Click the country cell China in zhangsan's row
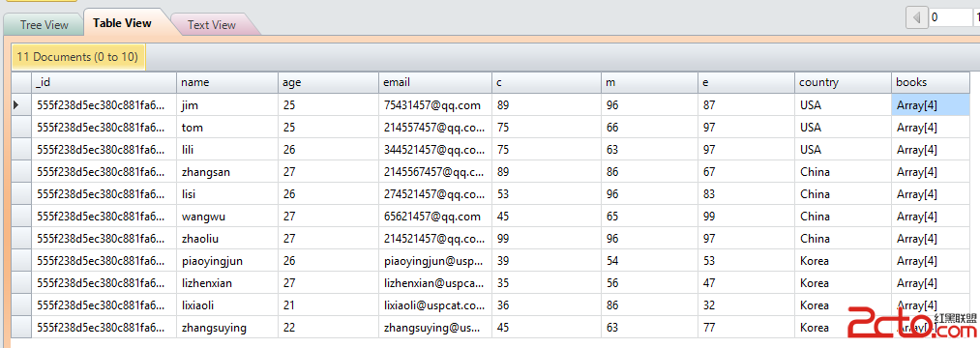980x348 pixels. [x=844, y=172]
